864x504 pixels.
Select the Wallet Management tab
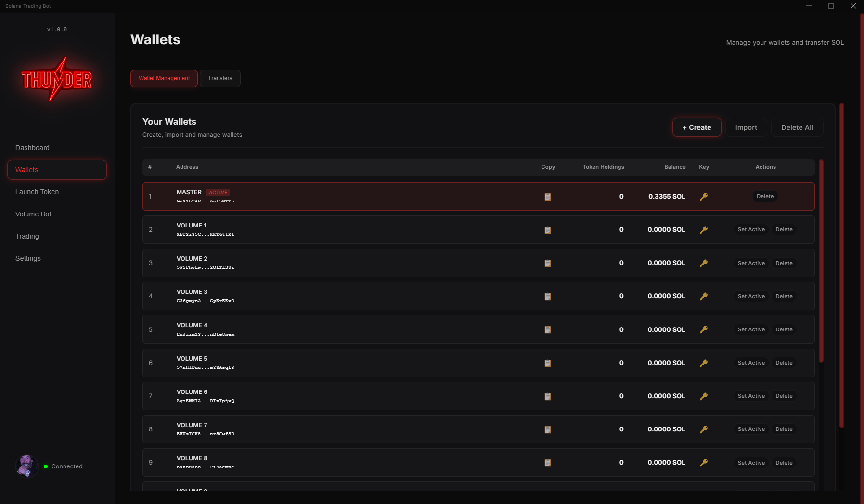point(164,78)
